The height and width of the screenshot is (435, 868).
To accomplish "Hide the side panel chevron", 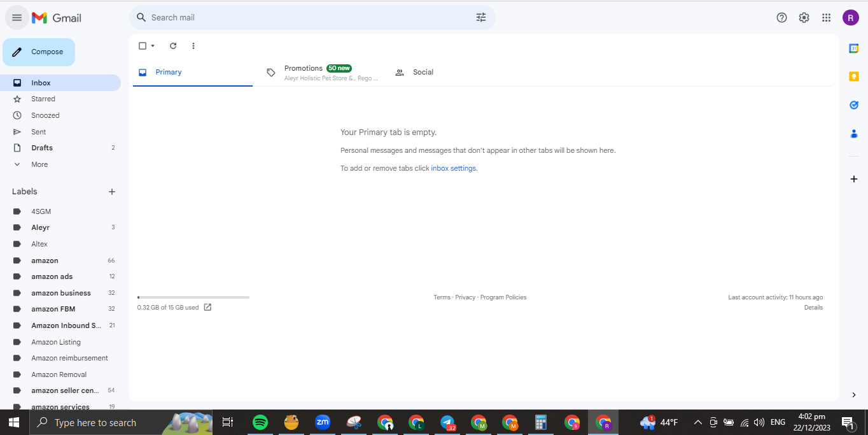I will 854,395.
